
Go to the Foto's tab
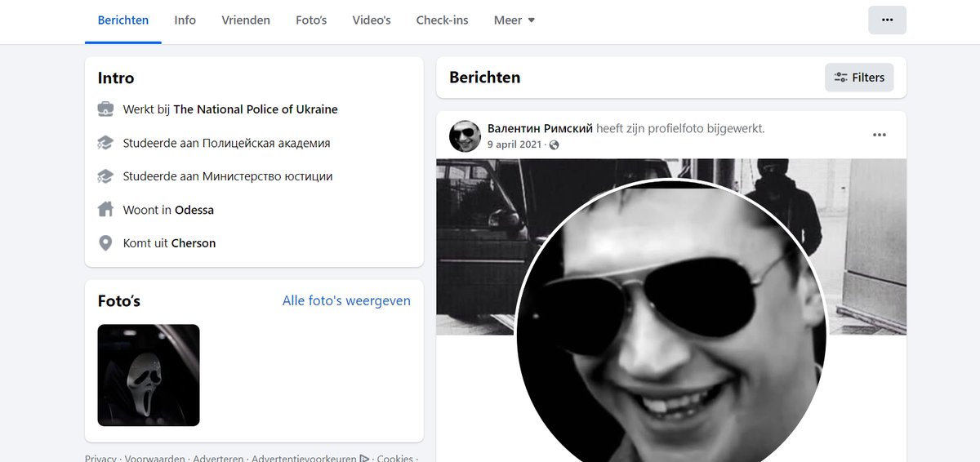[311, 20]
